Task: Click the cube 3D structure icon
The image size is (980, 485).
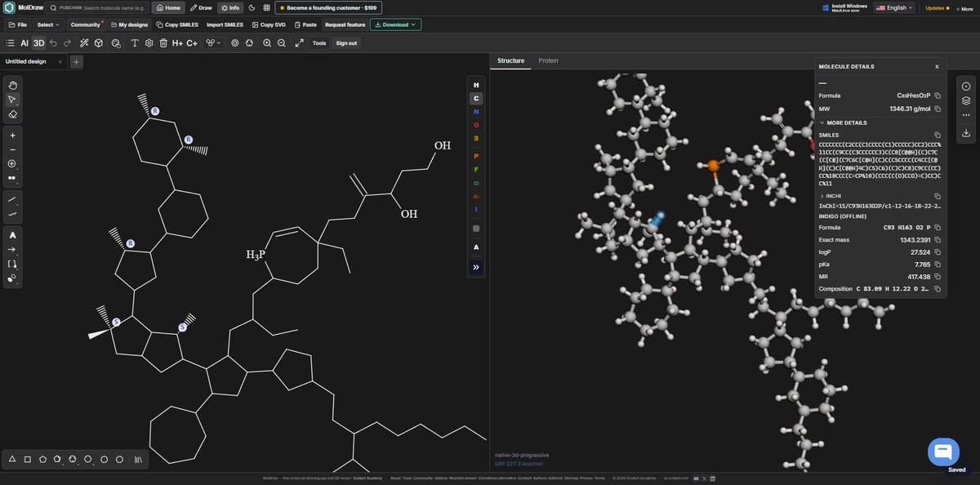Action: [x=99, y=43]
